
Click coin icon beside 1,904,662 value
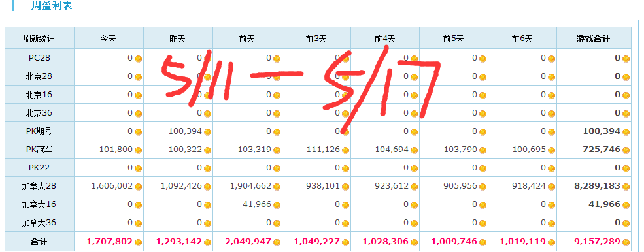pyautogui.click(x=277, y=187)
